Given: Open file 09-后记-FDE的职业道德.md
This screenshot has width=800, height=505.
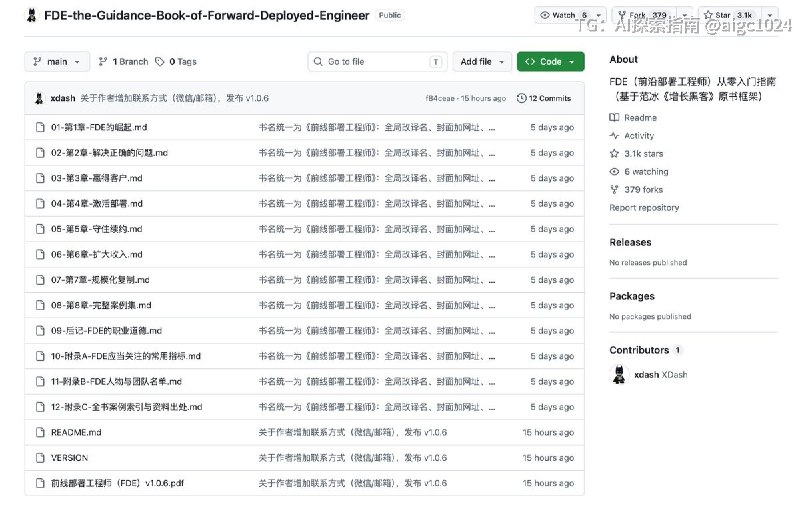Looking at the screenshot, I should point(106,331).
